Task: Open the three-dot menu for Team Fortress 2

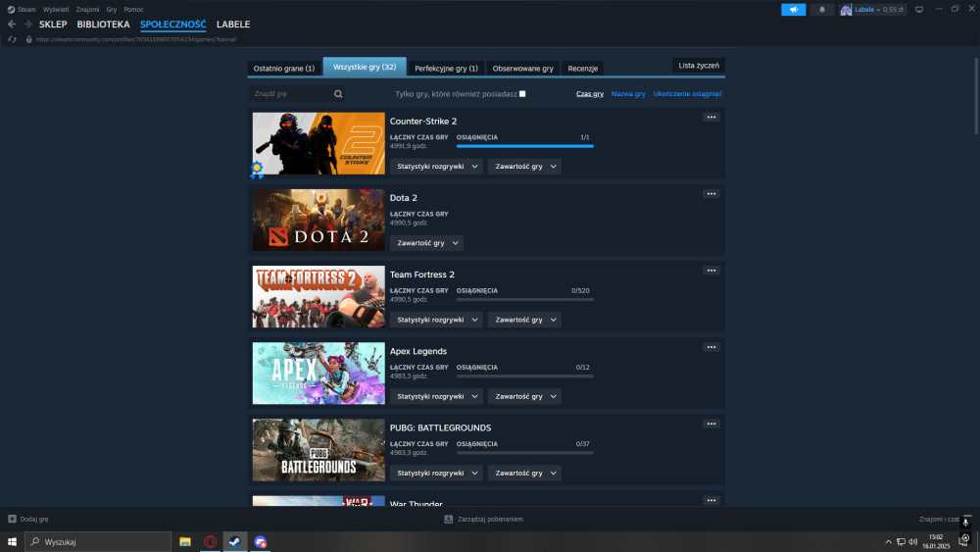Action: point(711,271)
